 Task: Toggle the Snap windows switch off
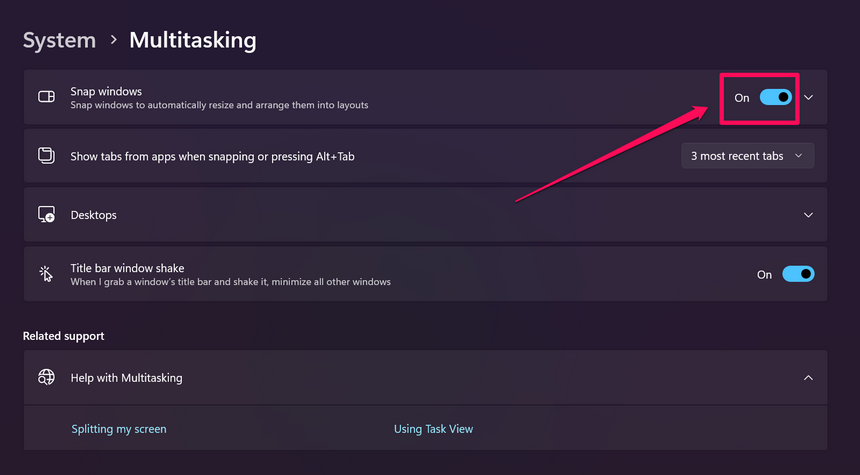pyautogui.click(x=776, y=97)
